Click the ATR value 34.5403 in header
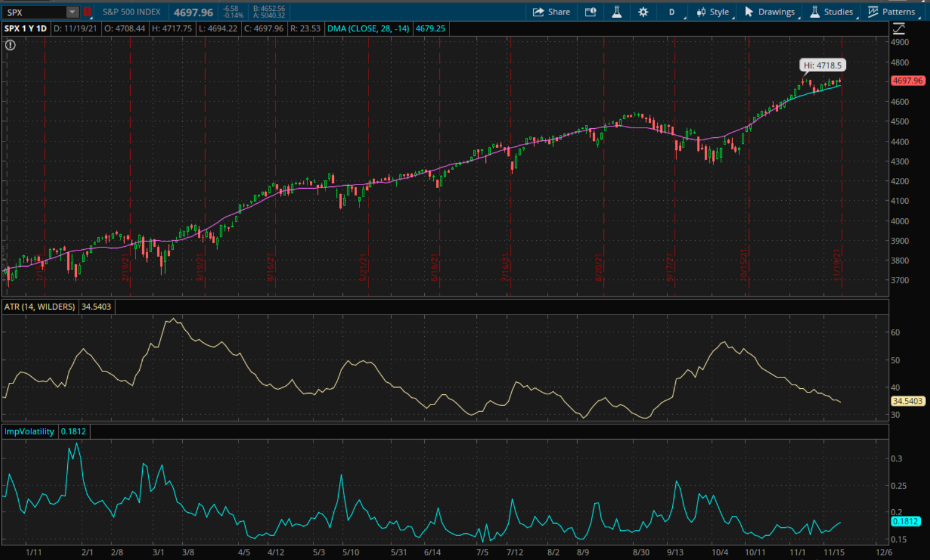Viewport: 930px width, 560px height. point(96,307)
